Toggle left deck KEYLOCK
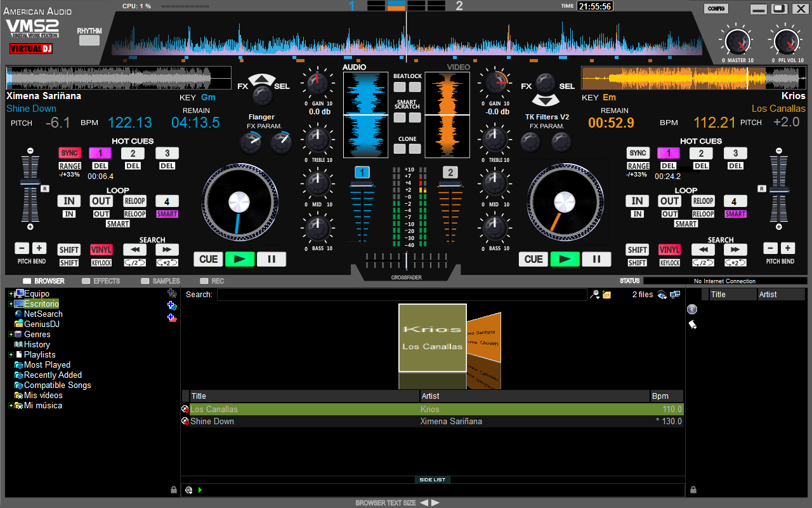This screenshot has width=812, height=508. pos(101,263)
